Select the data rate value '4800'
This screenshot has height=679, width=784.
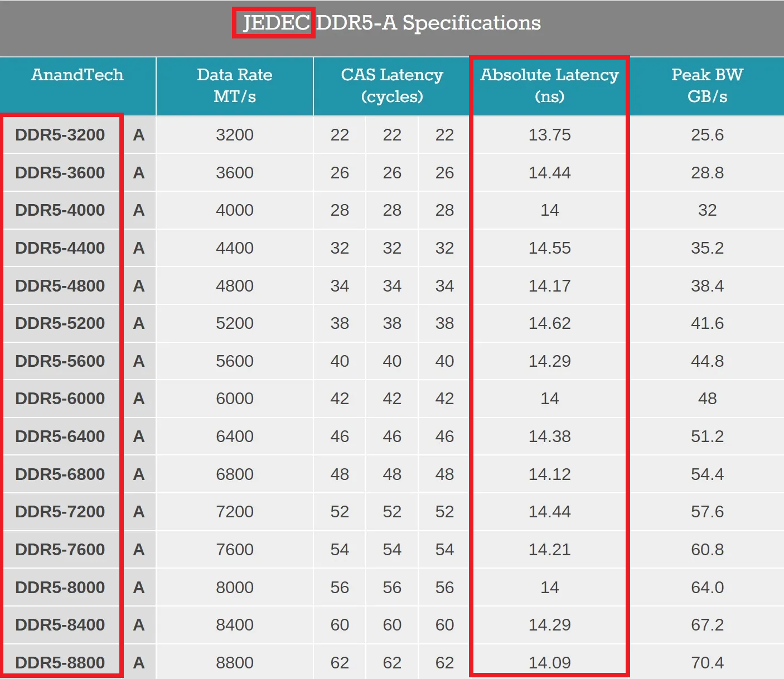235,286
